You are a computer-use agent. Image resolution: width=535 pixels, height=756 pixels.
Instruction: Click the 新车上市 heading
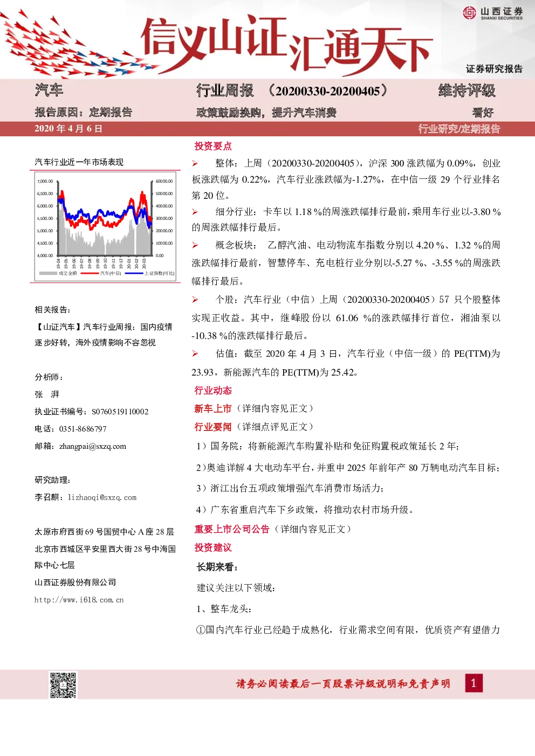213,408
